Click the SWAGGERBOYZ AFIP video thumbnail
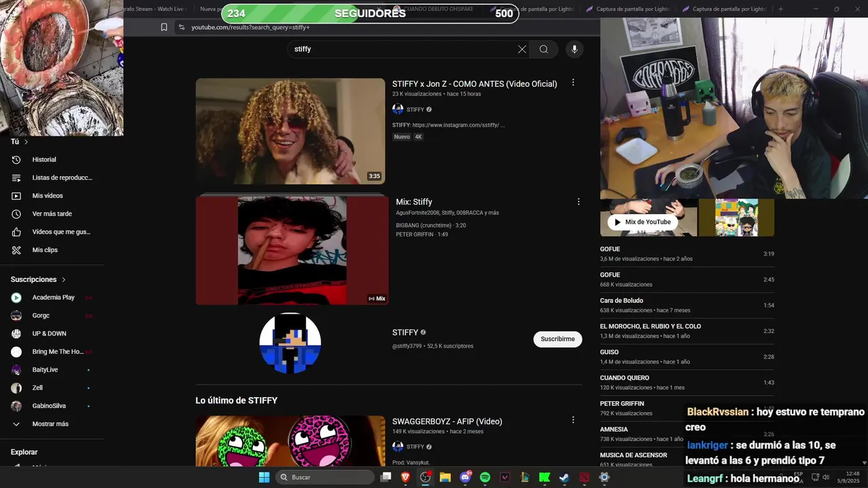868x488 pixels. (290, 441)
